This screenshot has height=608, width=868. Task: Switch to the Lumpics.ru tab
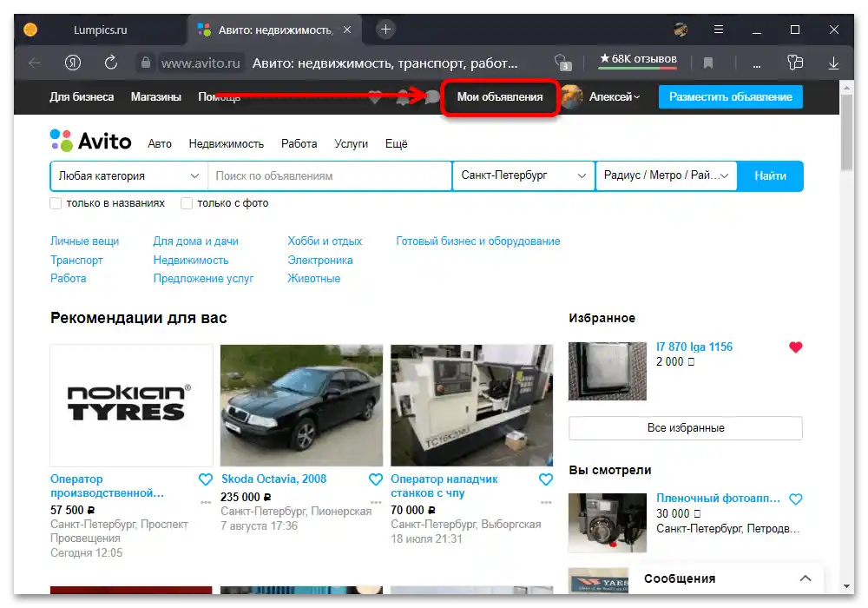click(100, 30)
